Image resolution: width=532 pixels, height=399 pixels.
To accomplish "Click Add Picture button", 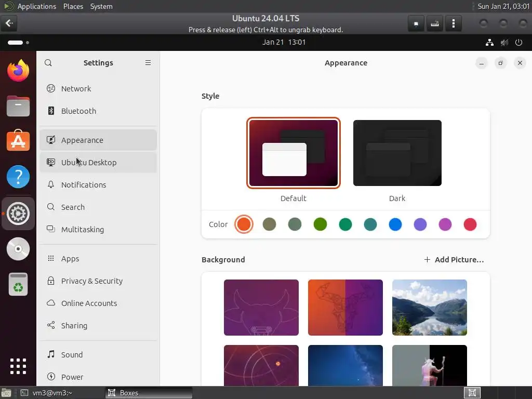I will [x=454, y=260].
